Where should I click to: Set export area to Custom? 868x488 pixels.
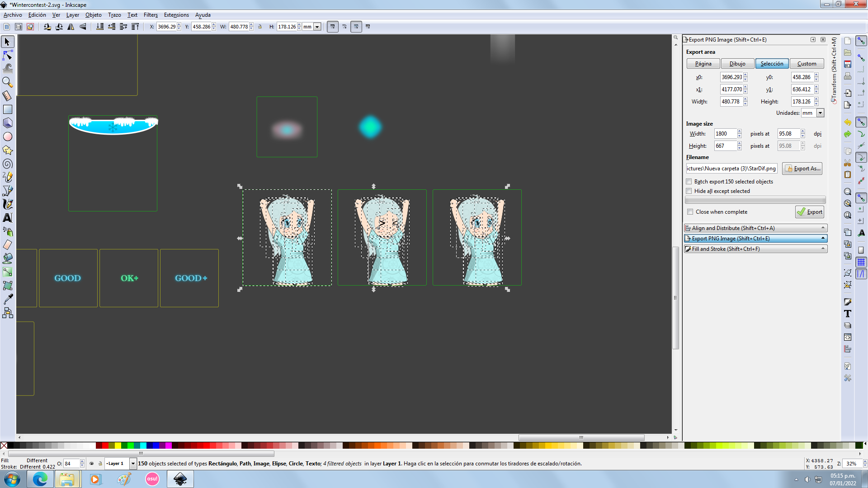(x=807, y=64)
